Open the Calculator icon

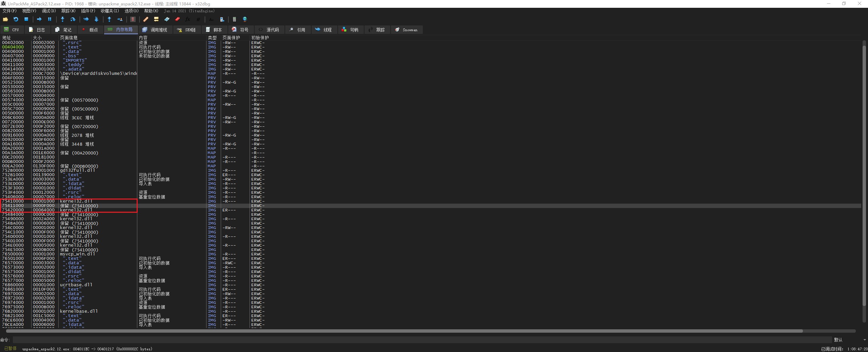coord(234,19)
